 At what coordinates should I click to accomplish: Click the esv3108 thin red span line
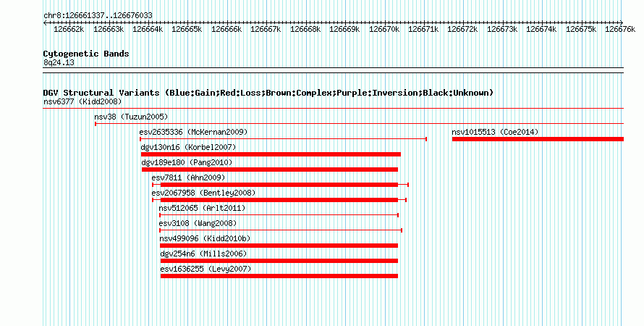coord(281,230)
